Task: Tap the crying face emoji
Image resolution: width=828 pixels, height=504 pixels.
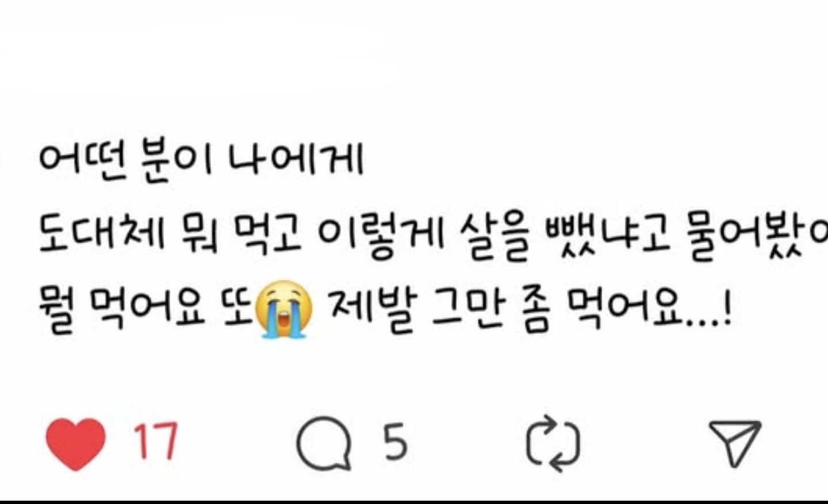Action: point(284,309)
